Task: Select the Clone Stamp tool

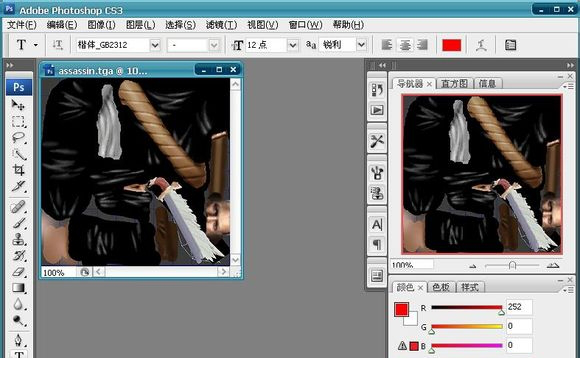Action: (18, 239)
